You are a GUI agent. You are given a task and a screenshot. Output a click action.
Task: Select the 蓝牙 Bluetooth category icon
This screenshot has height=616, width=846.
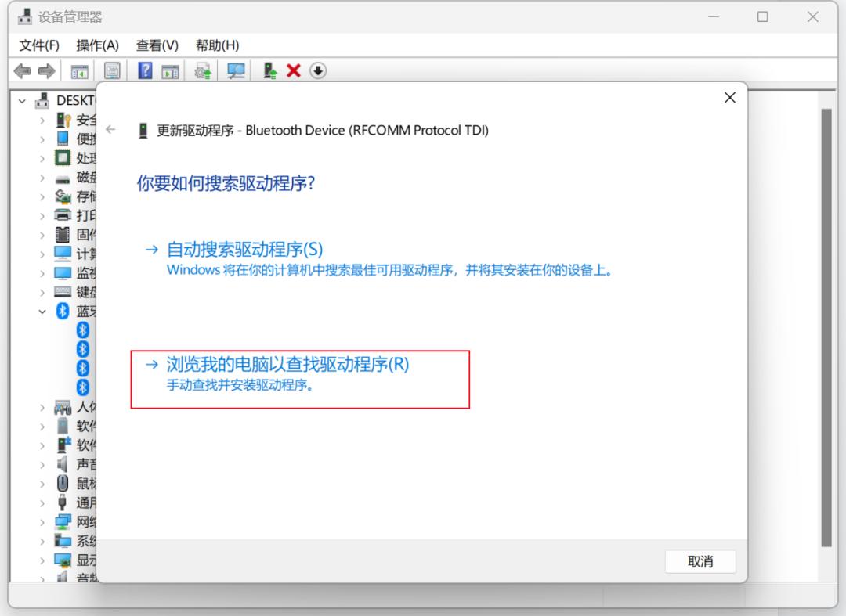tap(63, 311)
